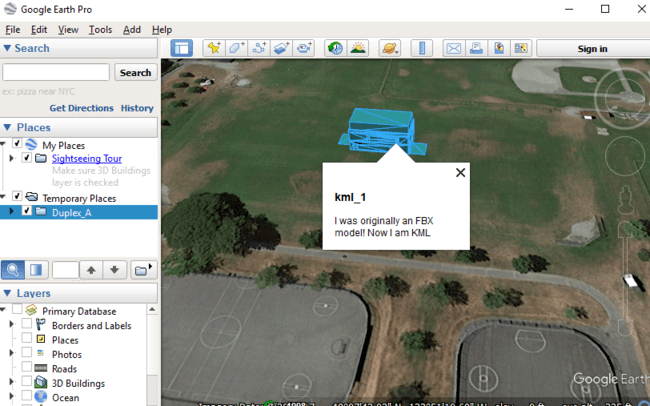Expand the 3D Buildings layer arrow
This screenshot has width=650, height=406.
pyautogui.click(x=12, y=382)
